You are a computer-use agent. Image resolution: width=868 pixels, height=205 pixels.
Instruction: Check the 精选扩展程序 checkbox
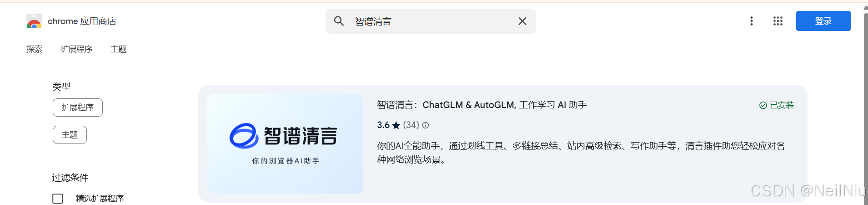click(x=58, y=199)
